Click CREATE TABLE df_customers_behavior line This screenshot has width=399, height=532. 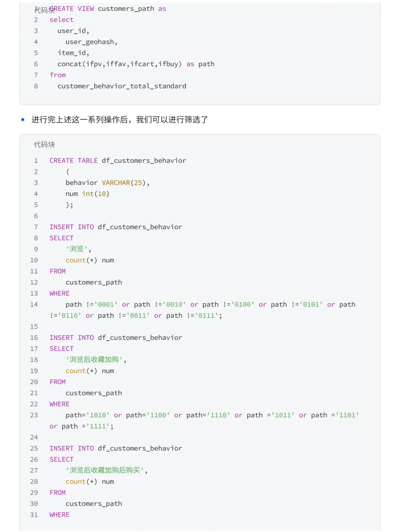(118, 161)
